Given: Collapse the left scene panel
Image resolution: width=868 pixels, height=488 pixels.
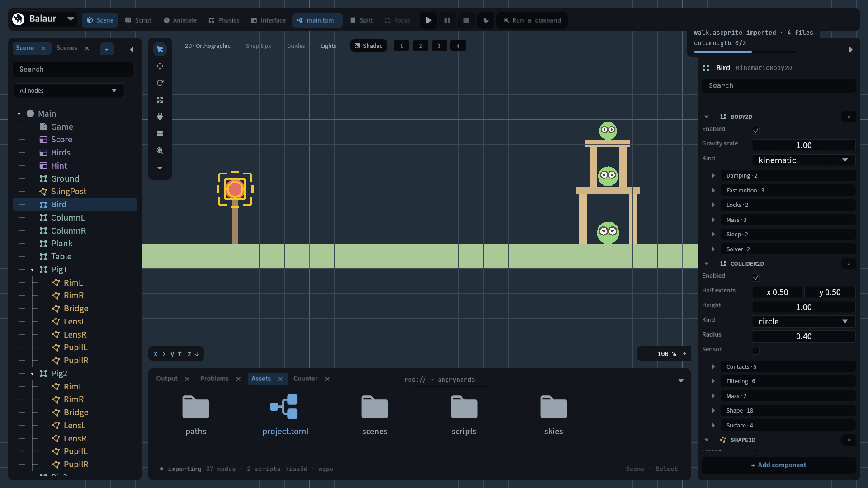Looking at the screenshot, I should point(132,50).
